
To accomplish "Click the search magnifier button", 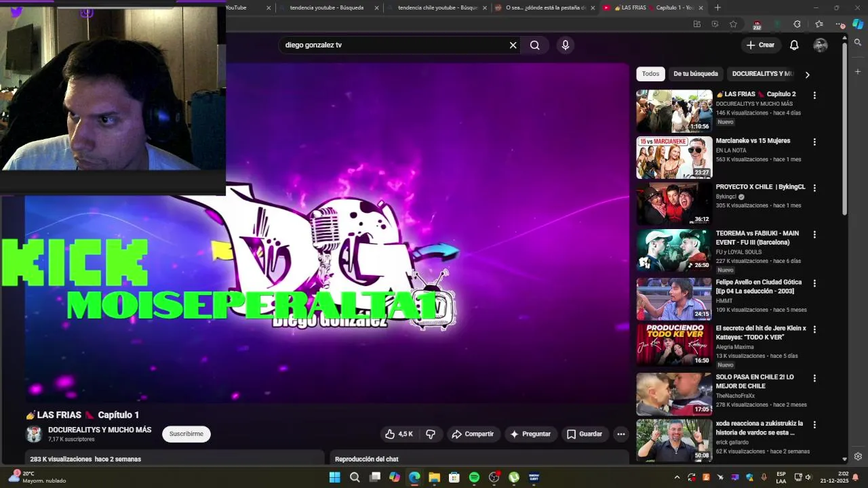I will point(535,45).
